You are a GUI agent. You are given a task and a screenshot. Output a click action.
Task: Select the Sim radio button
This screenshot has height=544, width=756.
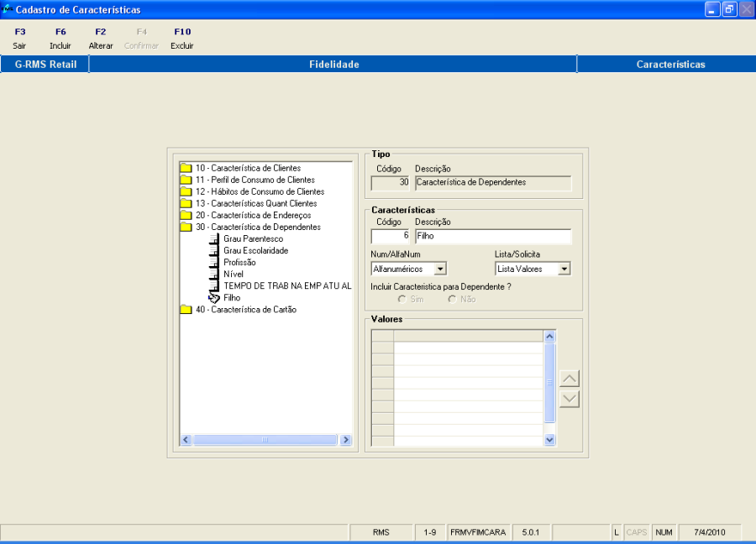402,299
